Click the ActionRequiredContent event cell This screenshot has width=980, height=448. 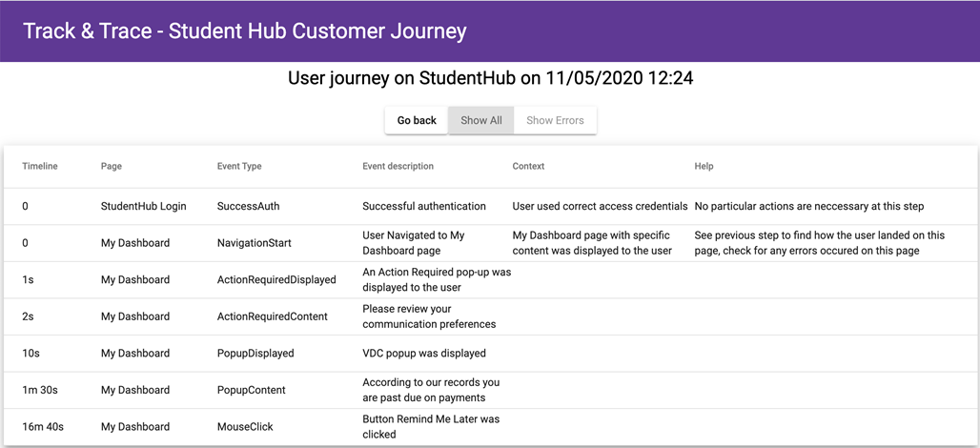pyautogui.click(x=272, y=316)
